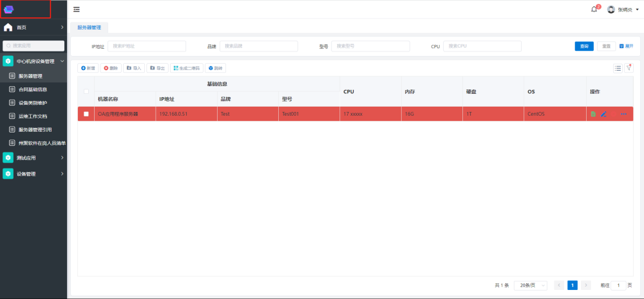
Task: Toggle the hamburger menu to collapse sidebar
Action: 77,10
